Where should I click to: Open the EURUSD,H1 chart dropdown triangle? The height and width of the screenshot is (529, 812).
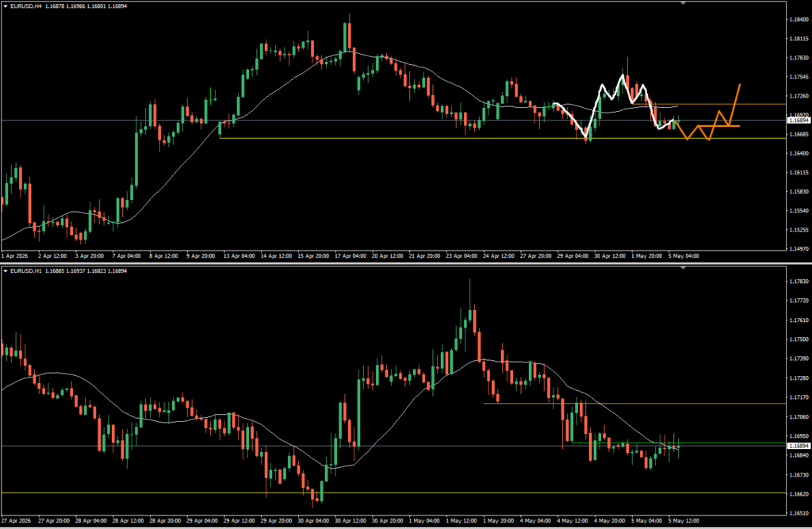point(6,271)
